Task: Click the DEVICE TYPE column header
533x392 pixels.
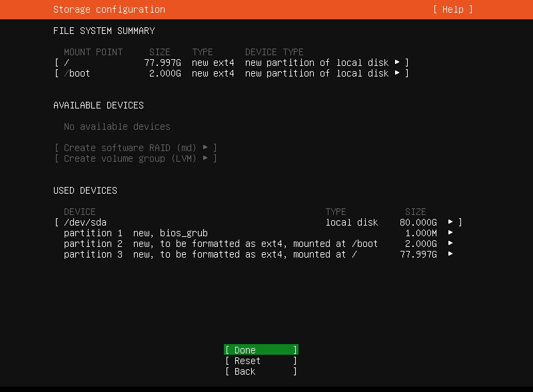Action: 274,52
